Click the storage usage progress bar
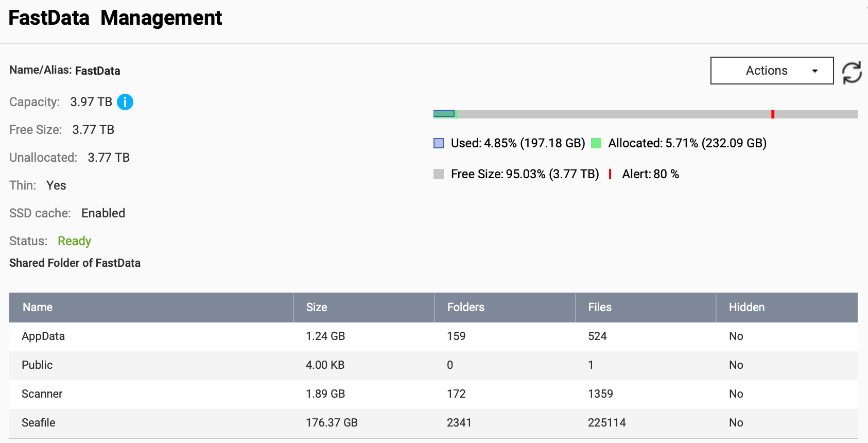Viewport: 868px width, 443px height. point(645,114)
